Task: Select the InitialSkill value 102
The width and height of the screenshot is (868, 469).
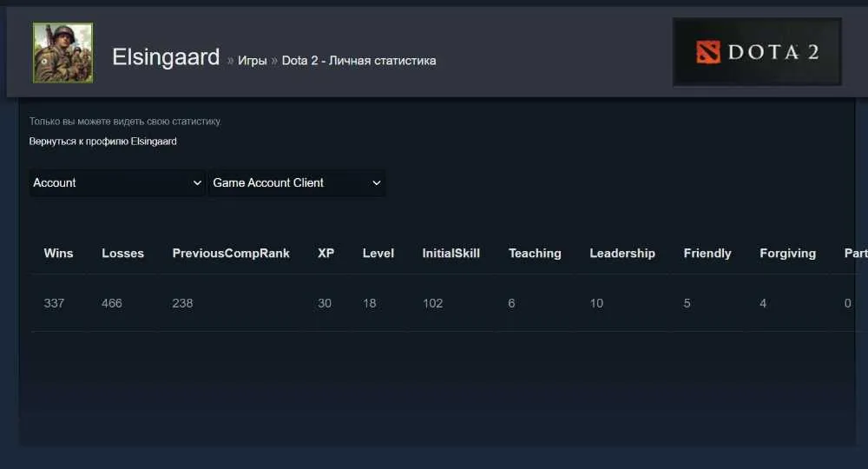Action: point(433,303)
